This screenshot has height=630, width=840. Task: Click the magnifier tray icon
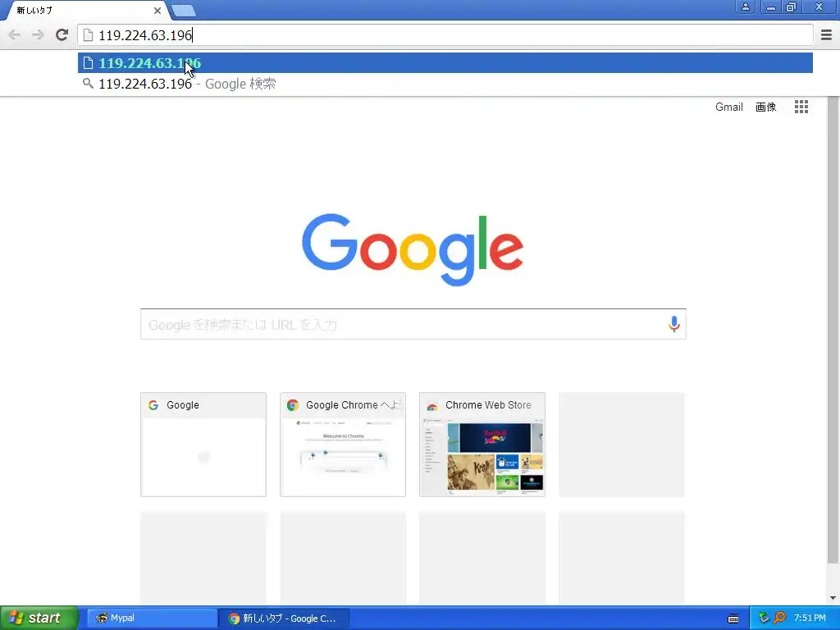click(x=780, y=618)
